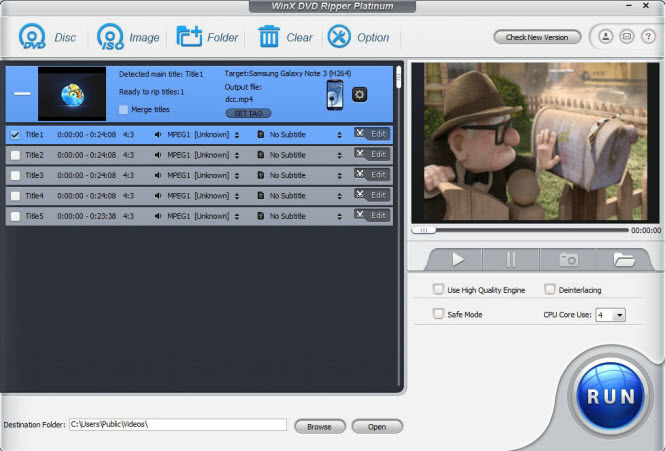Screen dimensions: 665x451
Task: Click the title list scrollbar
Action: pyautogui.click(x=399, y=77)
